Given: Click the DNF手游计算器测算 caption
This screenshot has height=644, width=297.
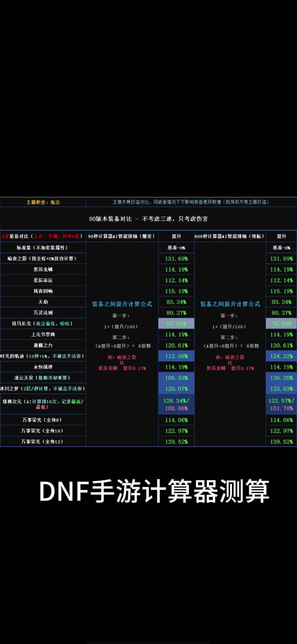Looking at the screenshot, I should pyautogui.click(x=154, y=491).
